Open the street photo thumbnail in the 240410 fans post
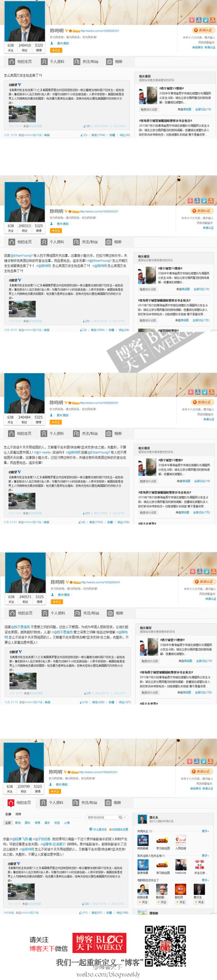Image resolution: width=217 pixels, height=980 pixels. coord(22,114)
